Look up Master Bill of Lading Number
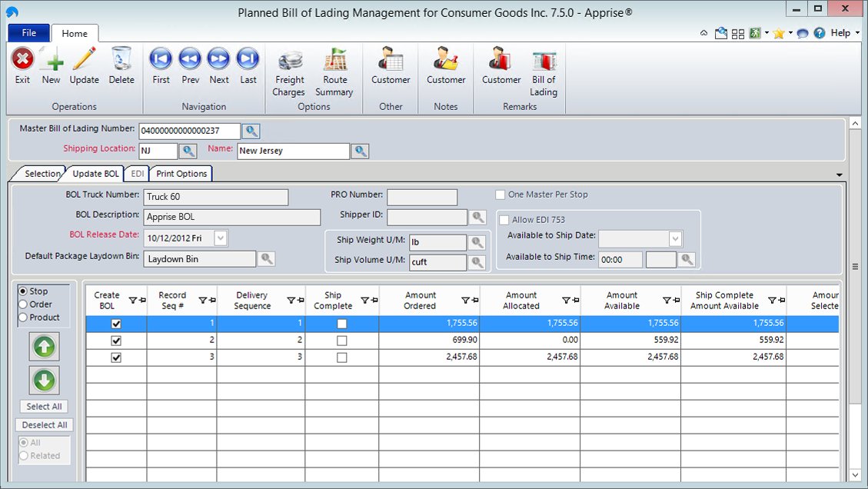Screen dimensions: 868x489 tap(251, 131)
